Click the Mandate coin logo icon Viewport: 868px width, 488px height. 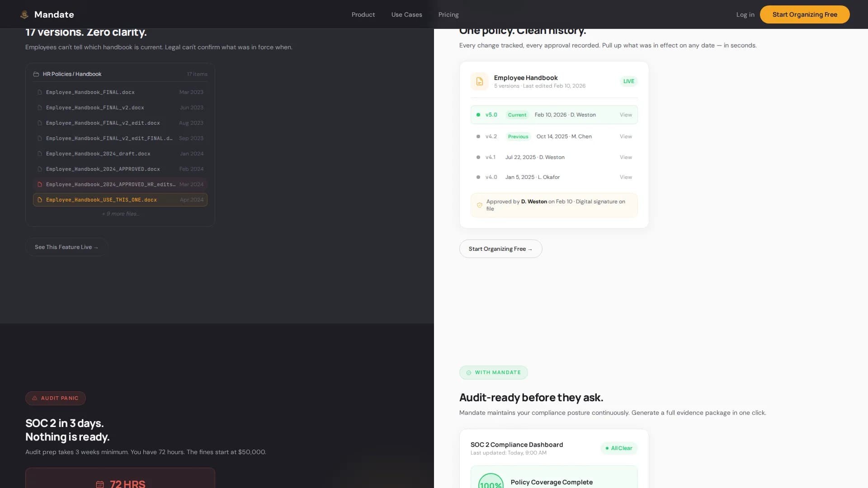click(25, 14)
